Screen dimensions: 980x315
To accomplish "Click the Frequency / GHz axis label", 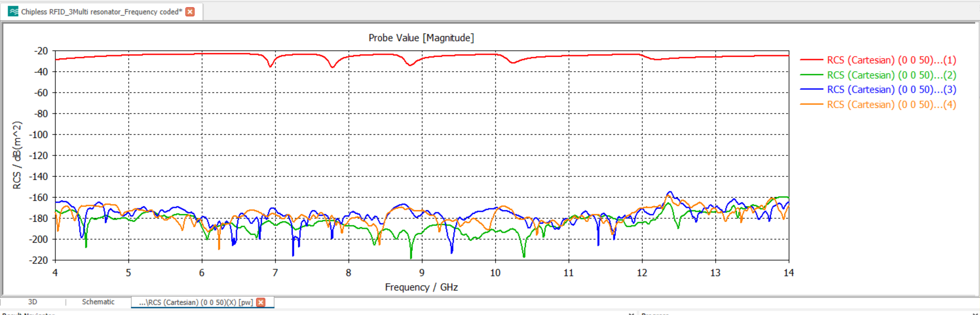I will [x=421, y=287].
